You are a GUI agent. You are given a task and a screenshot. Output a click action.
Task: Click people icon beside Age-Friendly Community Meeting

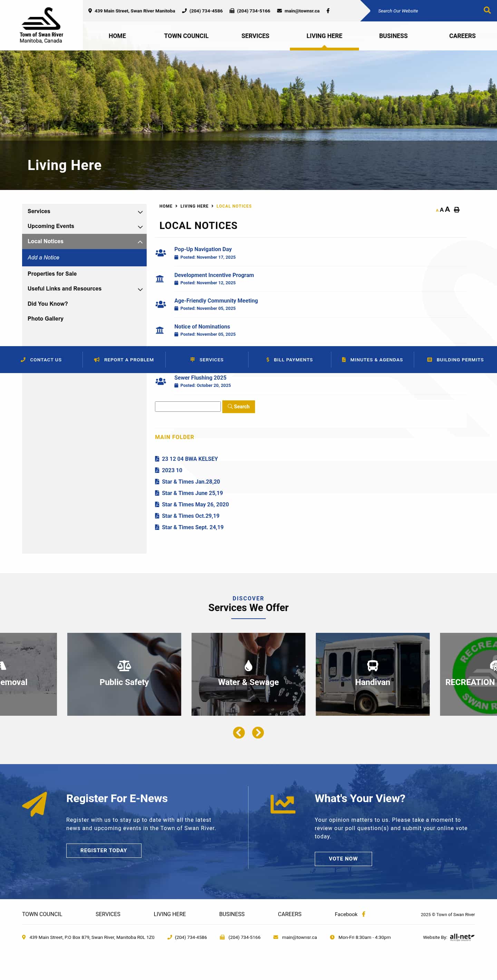pyautogui.click(x=160, y=304)
